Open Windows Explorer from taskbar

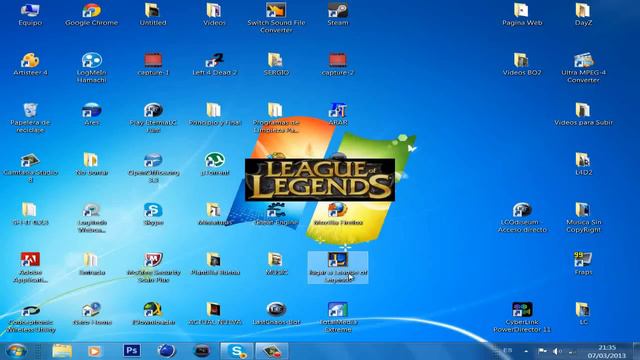click(x=62, y=351)
